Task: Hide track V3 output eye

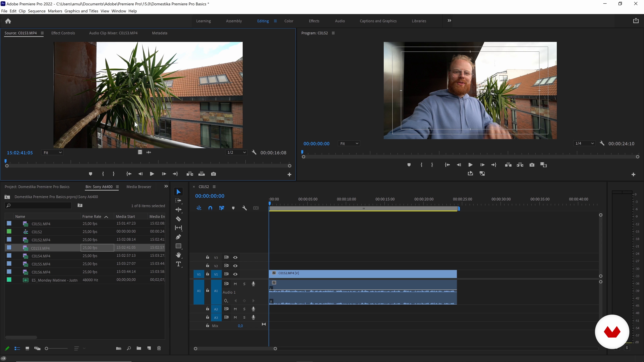Action: [235, 257]
